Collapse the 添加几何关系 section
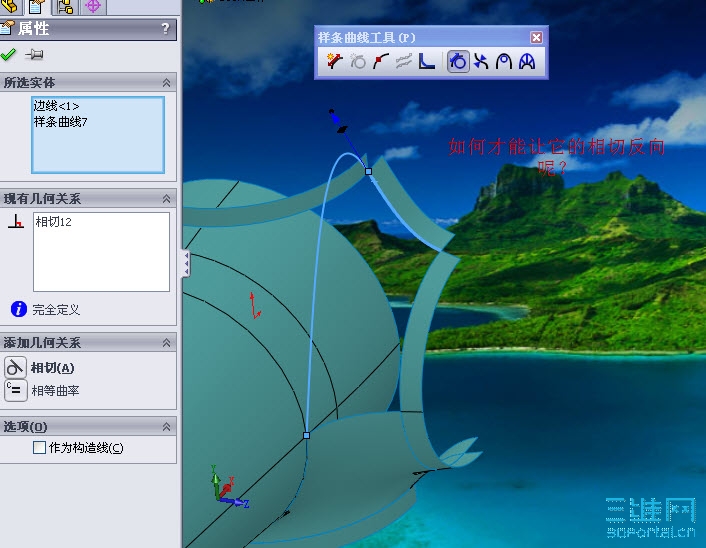 click(166, 343)
